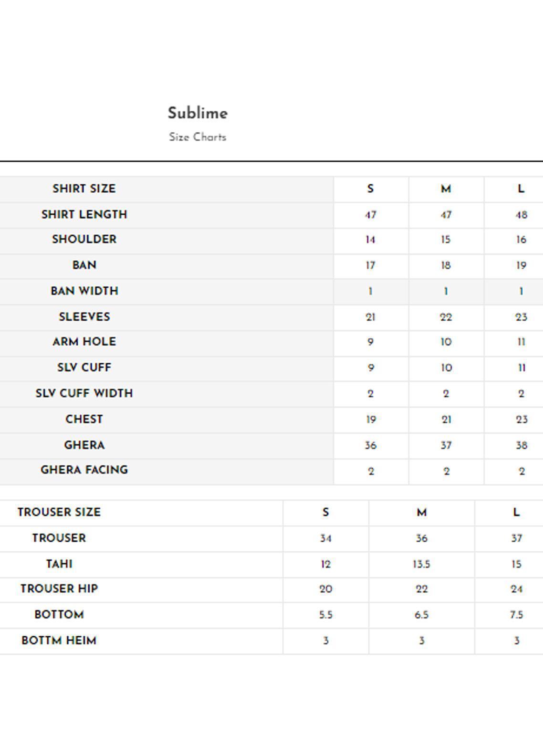The width and height of the screenshot is (543, 756).
Task: Click the CHEST row label
Action: [84, 419]
